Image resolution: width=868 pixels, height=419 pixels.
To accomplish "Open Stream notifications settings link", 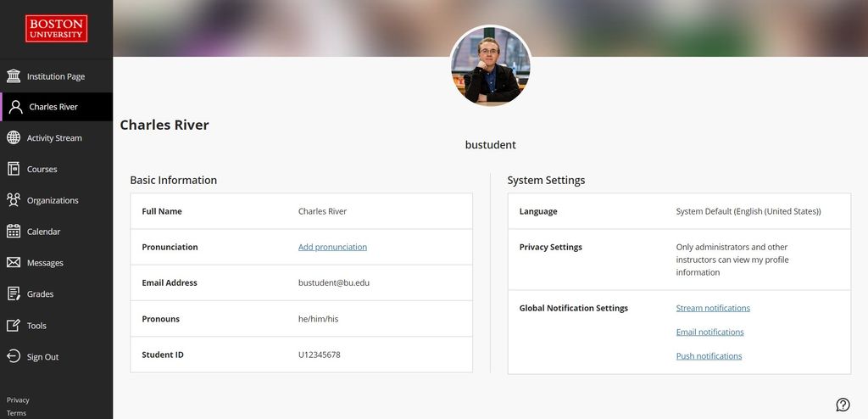I will (x=713, y=308).
